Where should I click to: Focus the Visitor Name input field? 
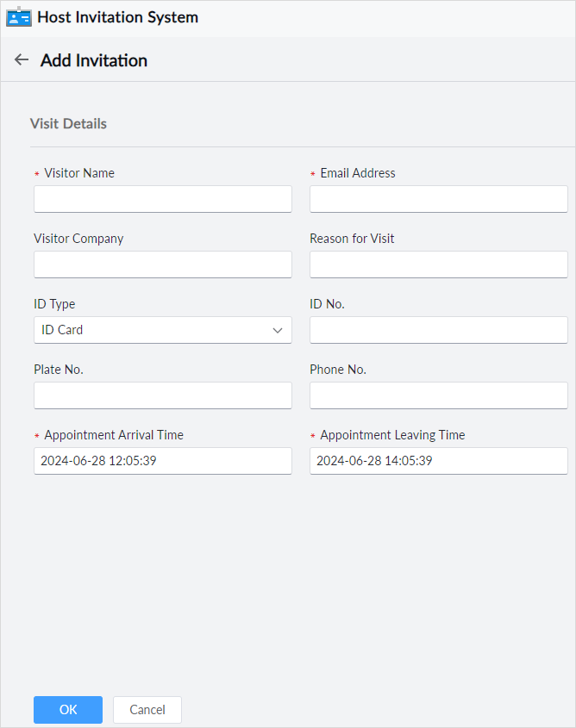163,199
